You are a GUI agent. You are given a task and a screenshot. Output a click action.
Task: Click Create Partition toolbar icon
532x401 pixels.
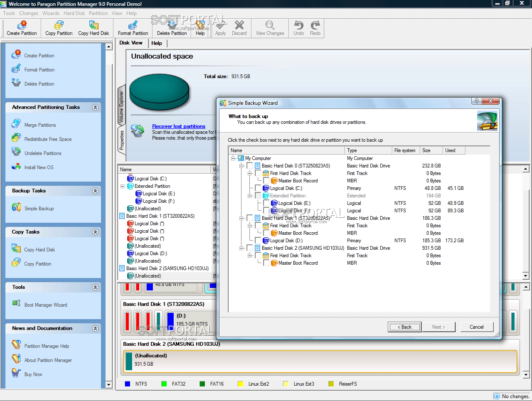(x=22, y=25)
